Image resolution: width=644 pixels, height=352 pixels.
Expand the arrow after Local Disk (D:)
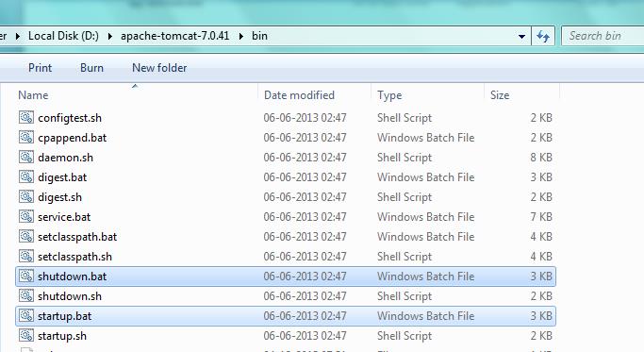(x=110, y=36)
